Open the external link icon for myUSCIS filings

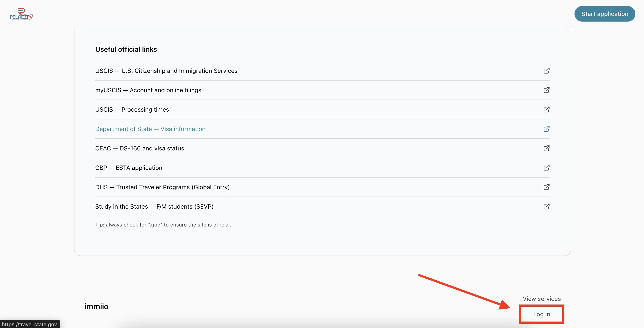[x=546, y=90]
